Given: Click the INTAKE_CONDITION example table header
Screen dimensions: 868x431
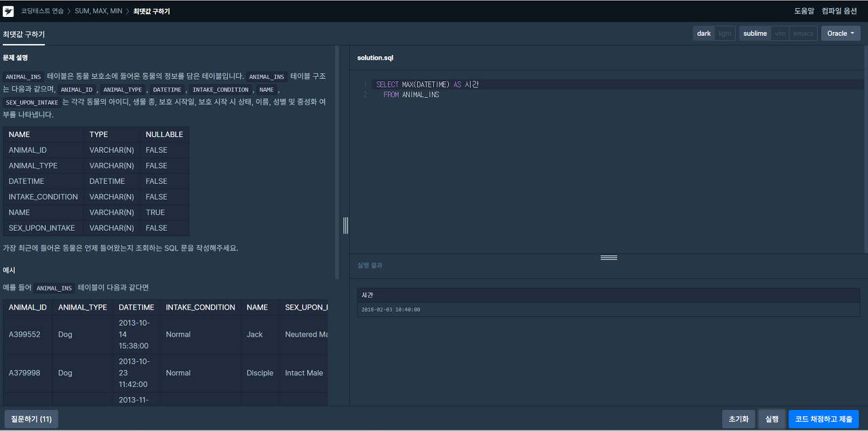Looking at the screenshot, I should [201, 307].
